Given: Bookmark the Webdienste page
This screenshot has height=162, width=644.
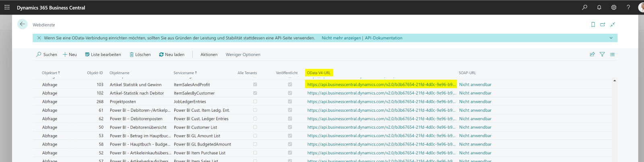Looking at the screenshot, I should [x=593, y=25].
